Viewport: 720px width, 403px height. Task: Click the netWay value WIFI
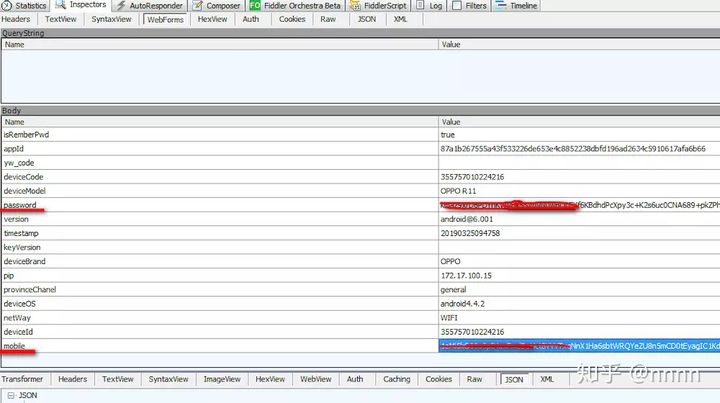pyautogui.click(x=449, y=318)
